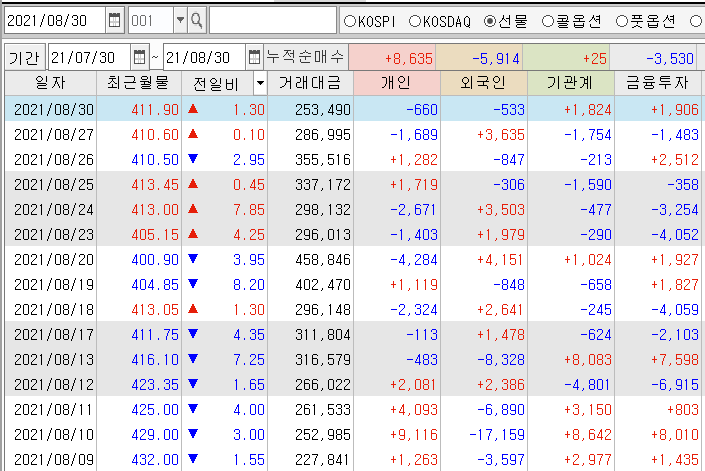Click individual net value +9,116
This screenshot has width=705, height=471.
pyautogui.click(x=414, y=435)
